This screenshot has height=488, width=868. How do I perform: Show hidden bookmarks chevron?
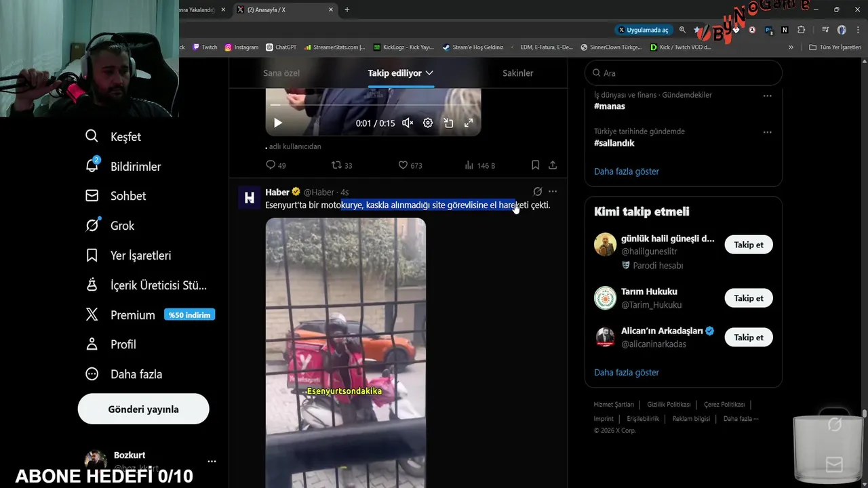(x=791, y=47)
